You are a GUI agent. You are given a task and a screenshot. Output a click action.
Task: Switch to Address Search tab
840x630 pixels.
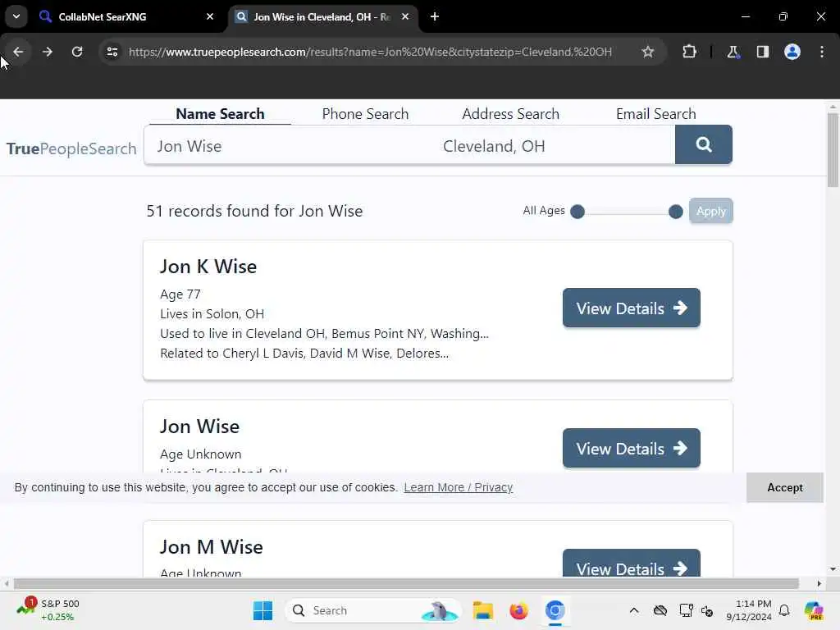coord(510,114)
